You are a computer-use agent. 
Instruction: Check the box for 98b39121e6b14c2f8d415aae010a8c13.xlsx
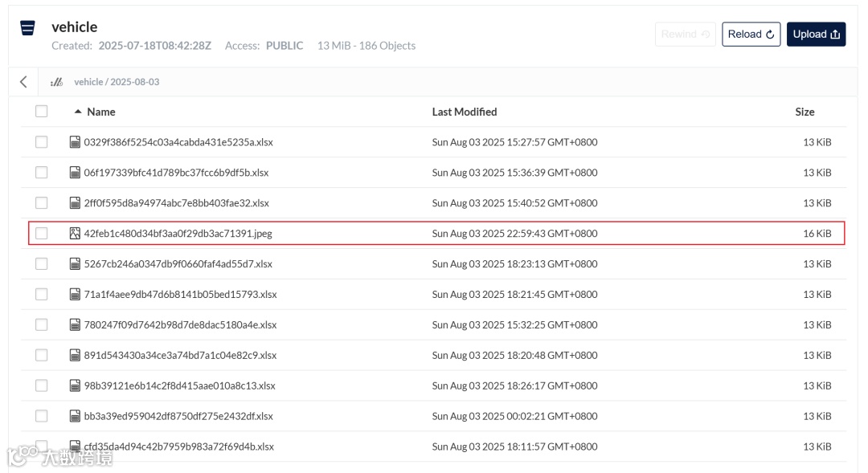[42, 385]
